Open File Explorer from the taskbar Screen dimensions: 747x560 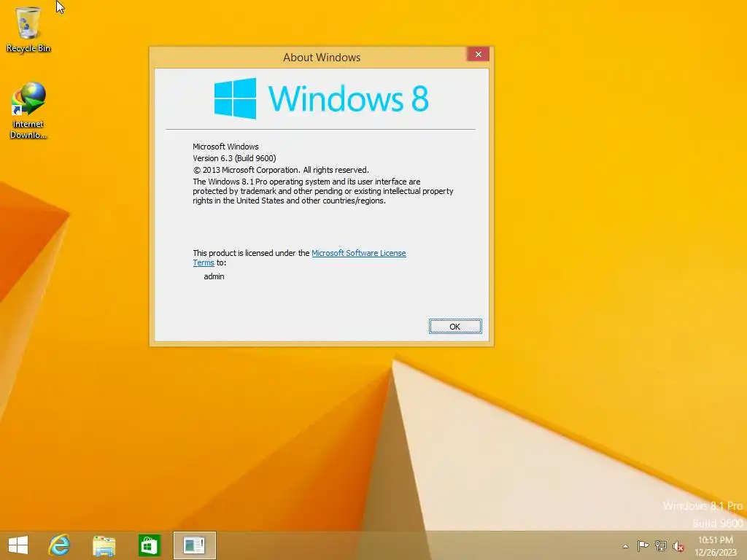tap(104, 545)
